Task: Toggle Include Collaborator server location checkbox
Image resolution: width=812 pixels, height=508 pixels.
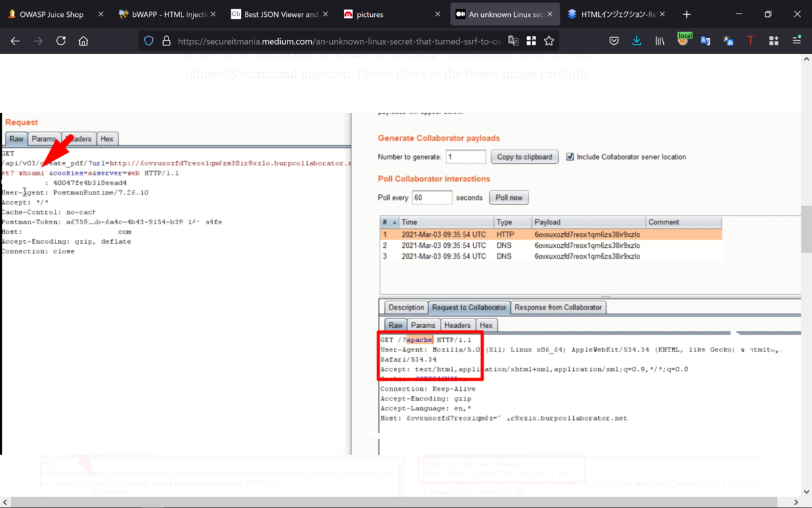Action: 570,156
